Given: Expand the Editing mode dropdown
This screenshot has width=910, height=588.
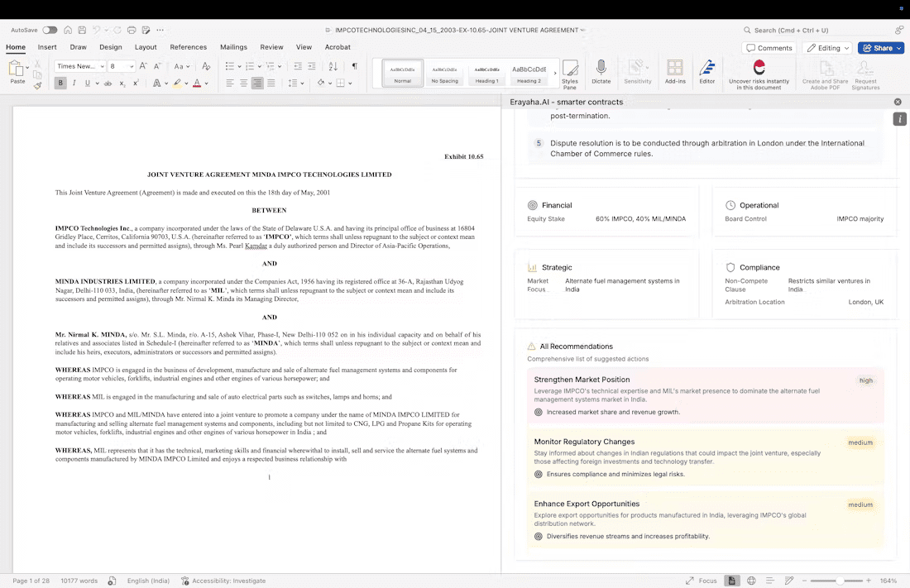Looking at the screenshot, I should 826,48.
